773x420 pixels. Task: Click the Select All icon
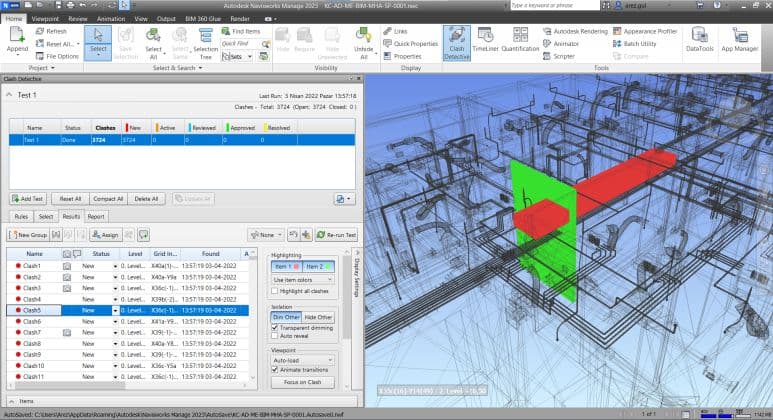point(153,35)
